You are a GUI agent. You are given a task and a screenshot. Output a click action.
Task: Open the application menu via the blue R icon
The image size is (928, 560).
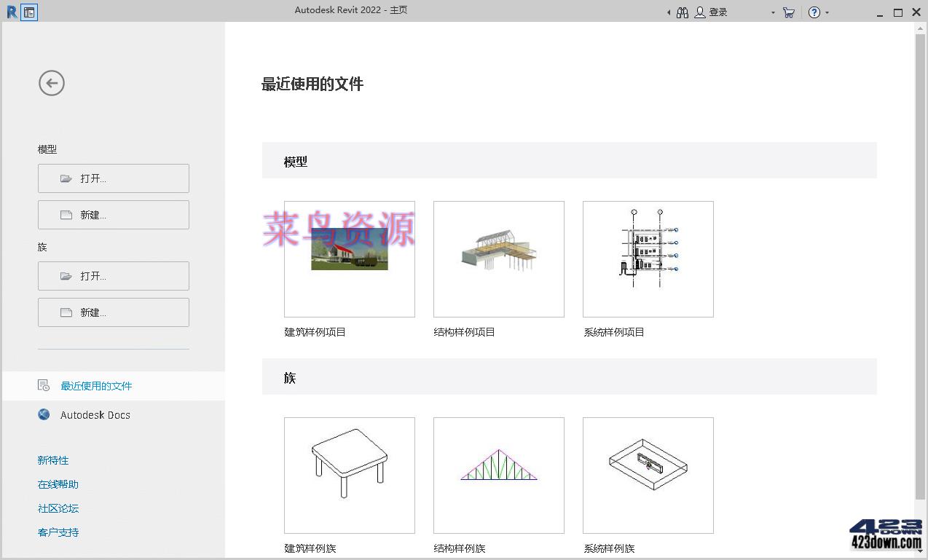(11, 12)
